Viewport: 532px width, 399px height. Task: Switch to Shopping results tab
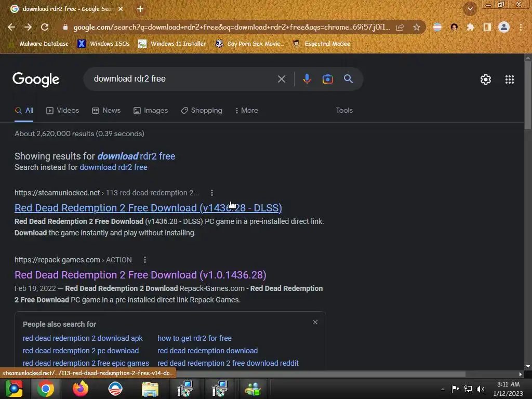202,111
